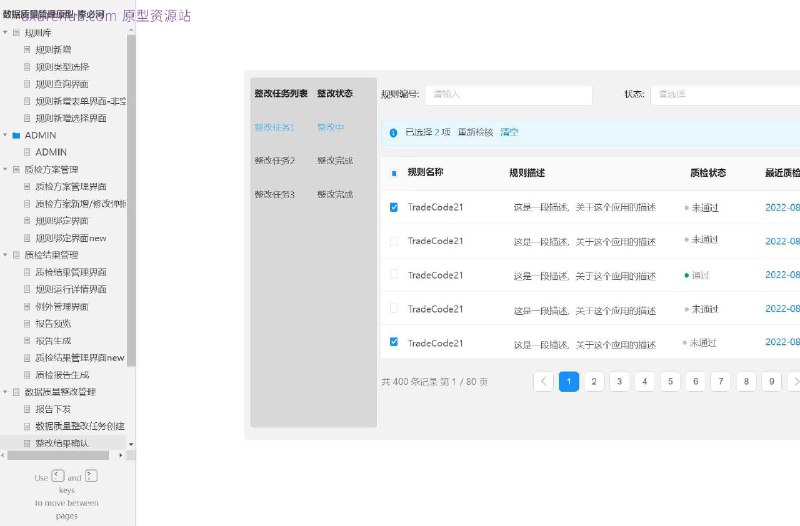800x526 pixels.
Task: Select 整改任务1 in the task list
Action: (274, 128)
